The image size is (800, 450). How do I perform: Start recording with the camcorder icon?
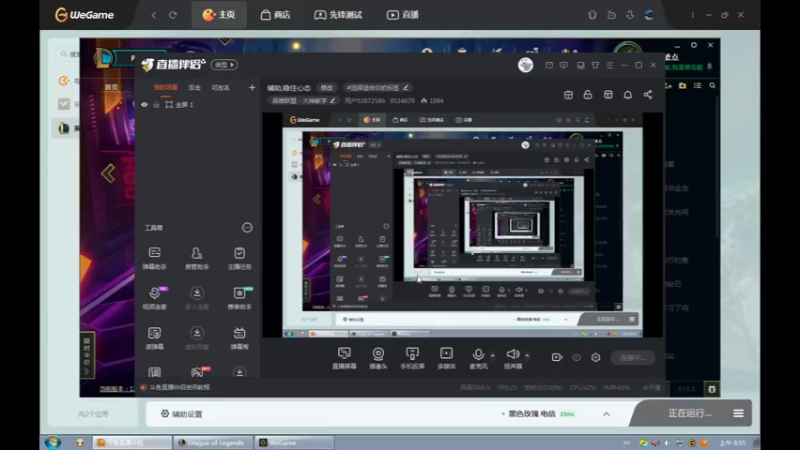click(557, 357)
